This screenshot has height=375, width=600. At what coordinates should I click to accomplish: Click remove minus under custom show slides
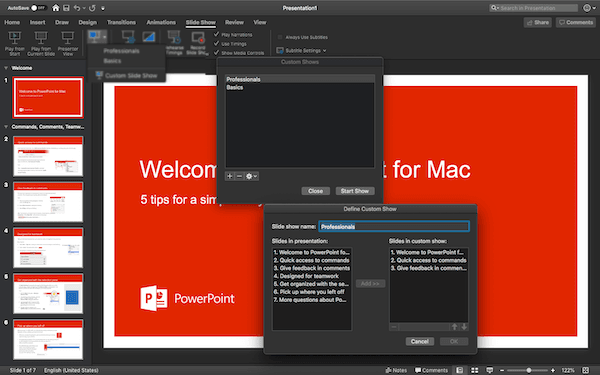(394, 327)
